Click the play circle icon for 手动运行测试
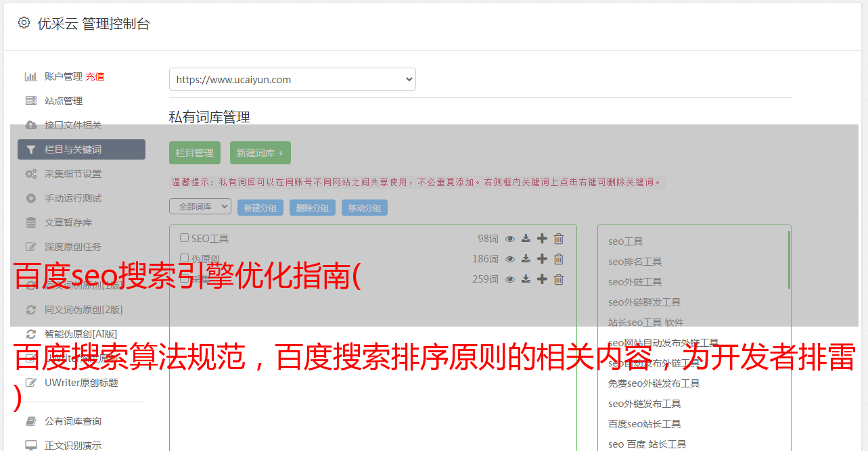This screenshot has width=868, height=451. (x=30, y=198)
